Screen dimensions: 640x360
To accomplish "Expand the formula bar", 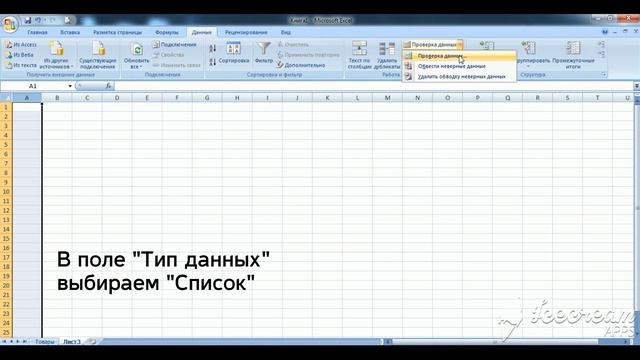I will (x=636, y=86).
